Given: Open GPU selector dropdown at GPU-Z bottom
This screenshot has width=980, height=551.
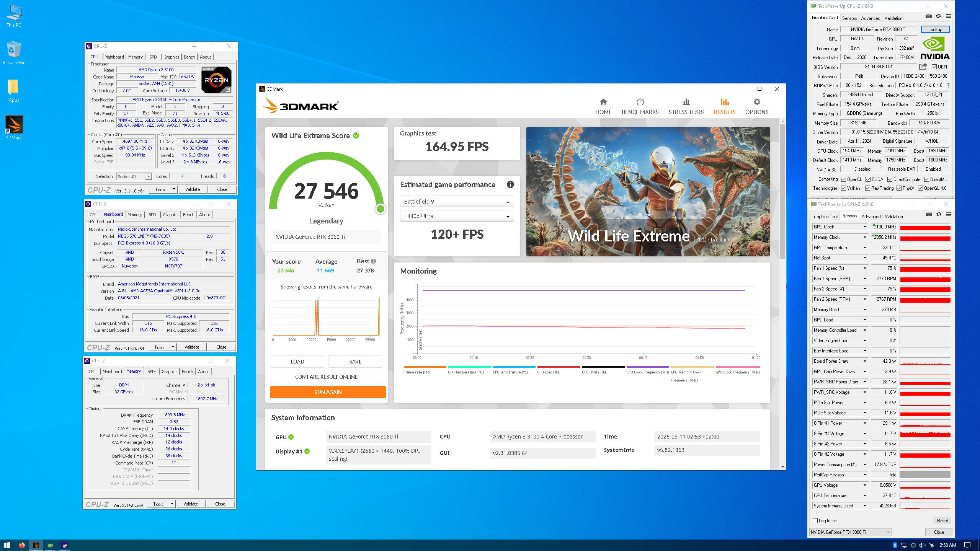Looking at the screenshot, I should 850,532.
